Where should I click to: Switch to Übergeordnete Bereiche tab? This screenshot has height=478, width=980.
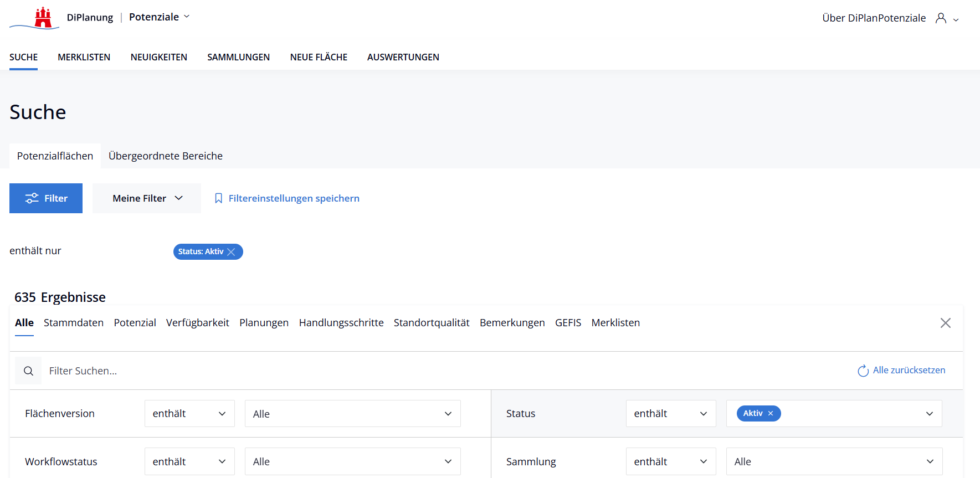165,156
